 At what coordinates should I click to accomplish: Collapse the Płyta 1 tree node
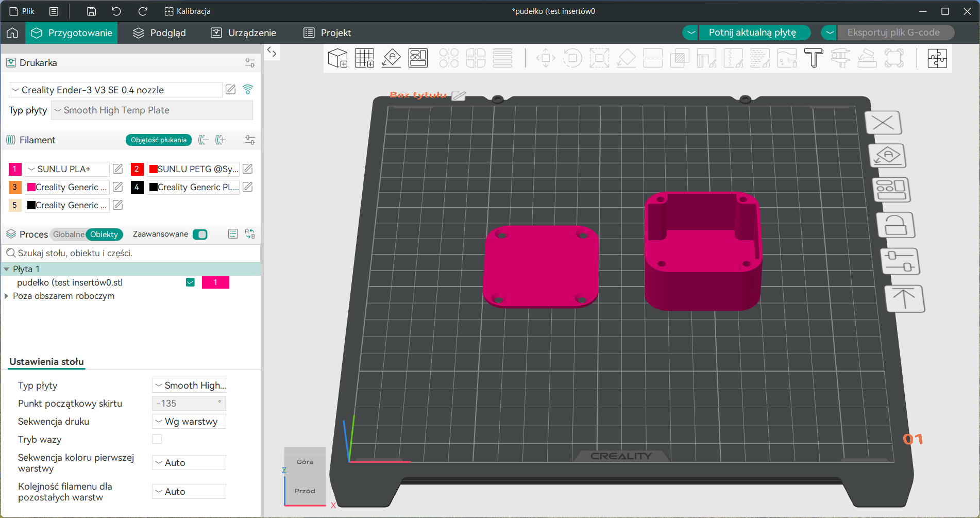pyautogui.click(x=7, y=269)
